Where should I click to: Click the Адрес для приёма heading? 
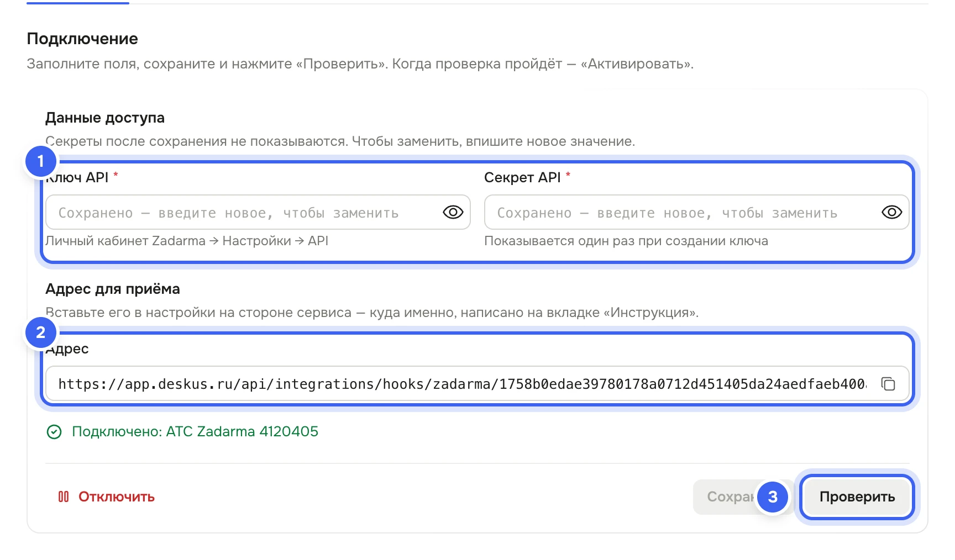coord(113,289)
